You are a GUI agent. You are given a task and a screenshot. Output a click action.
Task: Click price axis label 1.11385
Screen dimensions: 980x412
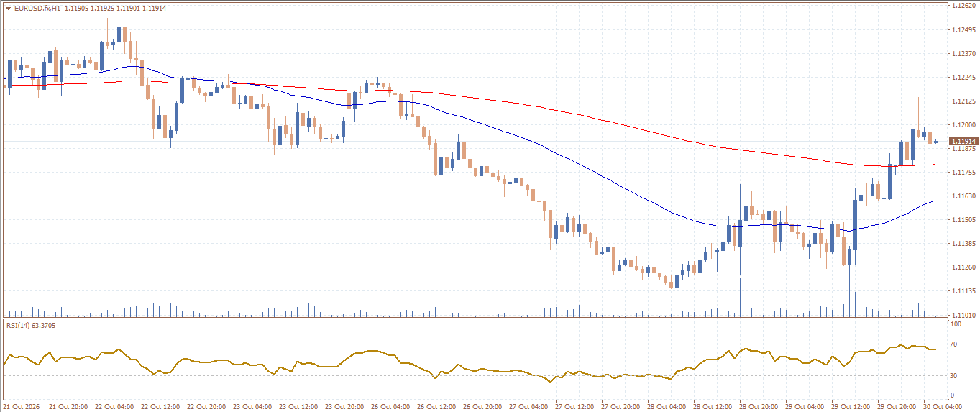962,244
